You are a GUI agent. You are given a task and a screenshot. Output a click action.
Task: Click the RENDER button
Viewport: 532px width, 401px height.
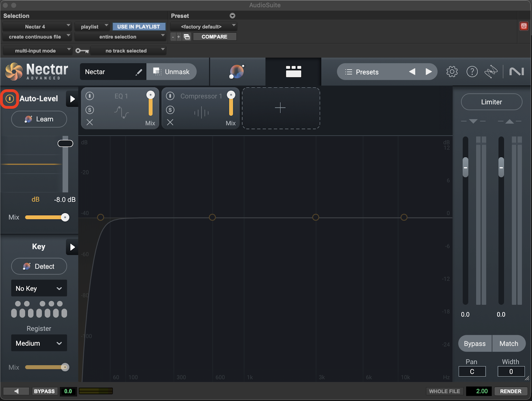[x=511, y=391]
